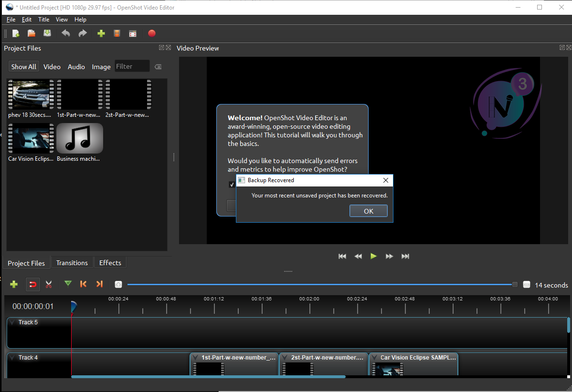Open the 2st-Part-w-new-number clip menu arrow
The width and height of the screenshot is (572, 392).
click(x=285, y=358)
